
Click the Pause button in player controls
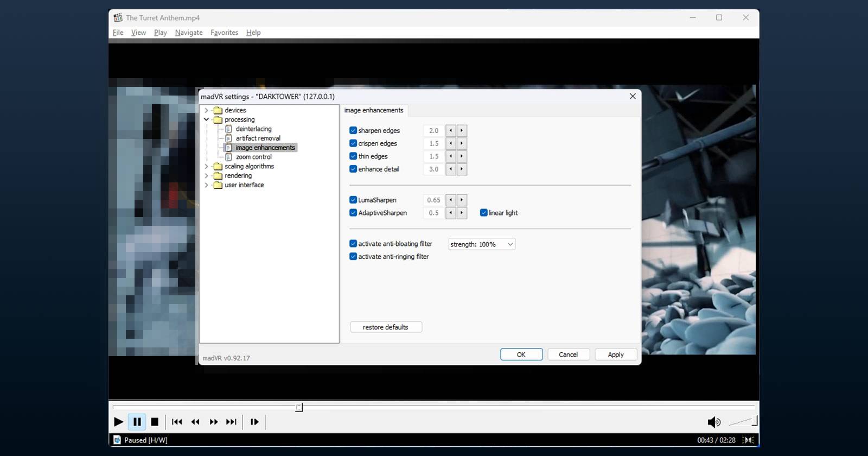tap(137, 422)
